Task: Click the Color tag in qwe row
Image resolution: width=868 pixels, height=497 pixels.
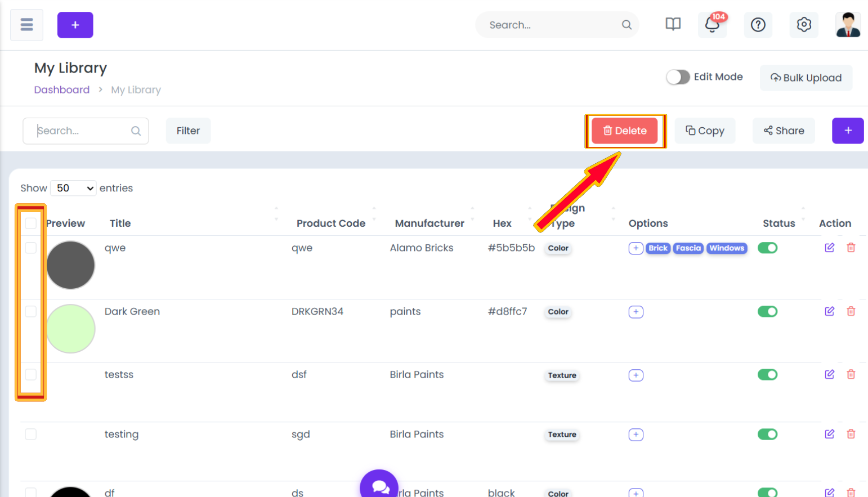Action: pyautogui.click(x=558, y=248)
